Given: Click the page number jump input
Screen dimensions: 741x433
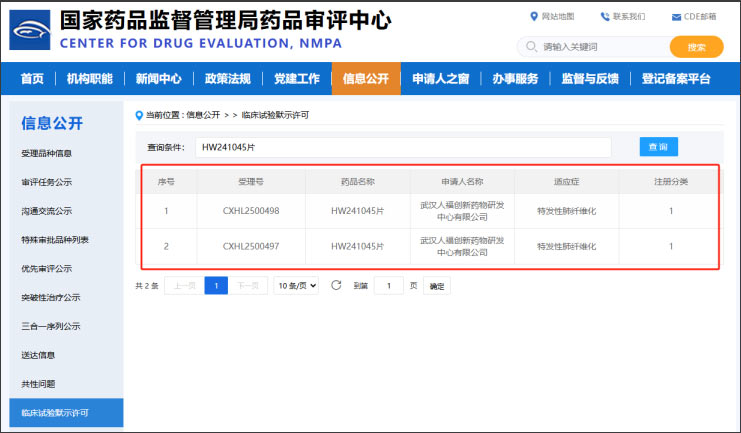Looking at the screenshot, I should (388, 286).
